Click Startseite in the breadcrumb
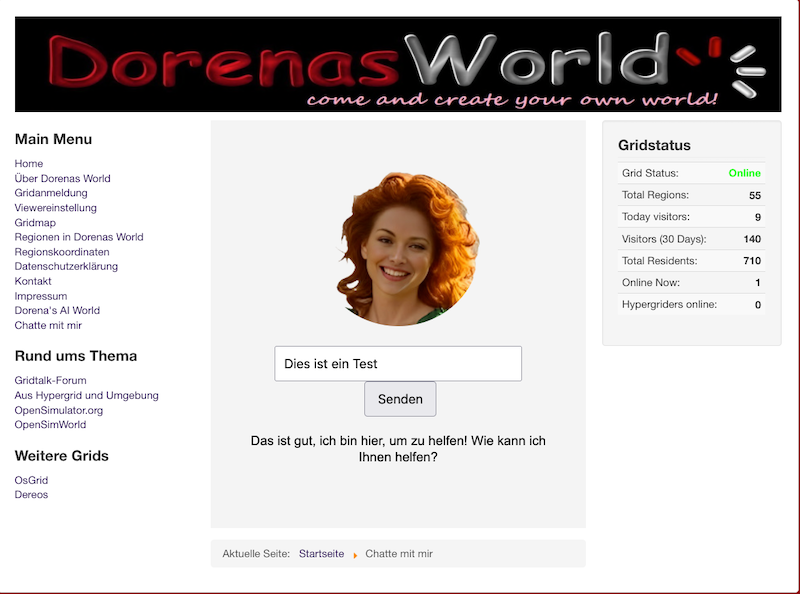 (x=321, y=554)
